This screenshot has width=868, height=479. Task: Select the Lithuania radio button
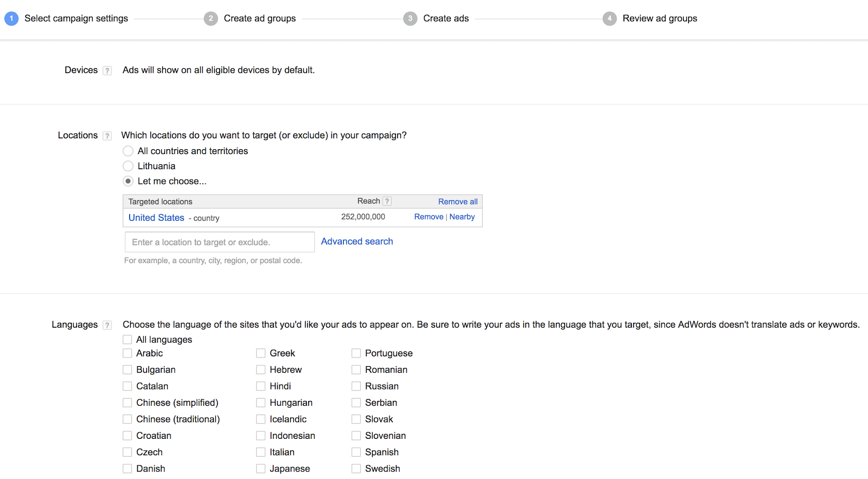pyautogui.click(x=128, y=166)
